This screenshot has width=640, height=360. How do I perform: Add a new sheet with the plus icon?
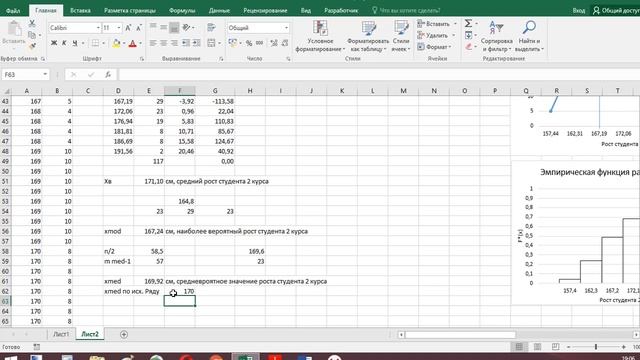pos(124,334)
